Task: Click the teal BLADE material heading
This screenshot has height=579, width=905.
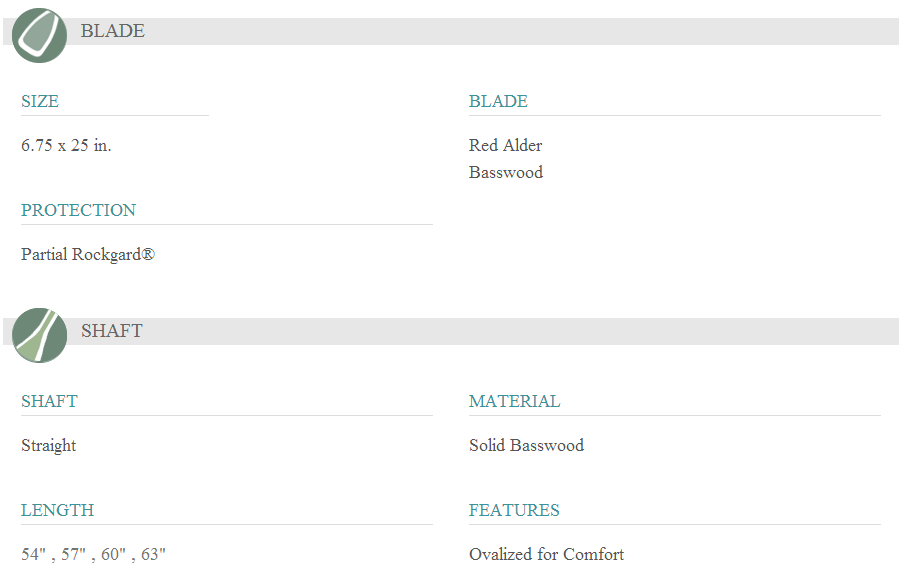Action: [x=498, y=101]
